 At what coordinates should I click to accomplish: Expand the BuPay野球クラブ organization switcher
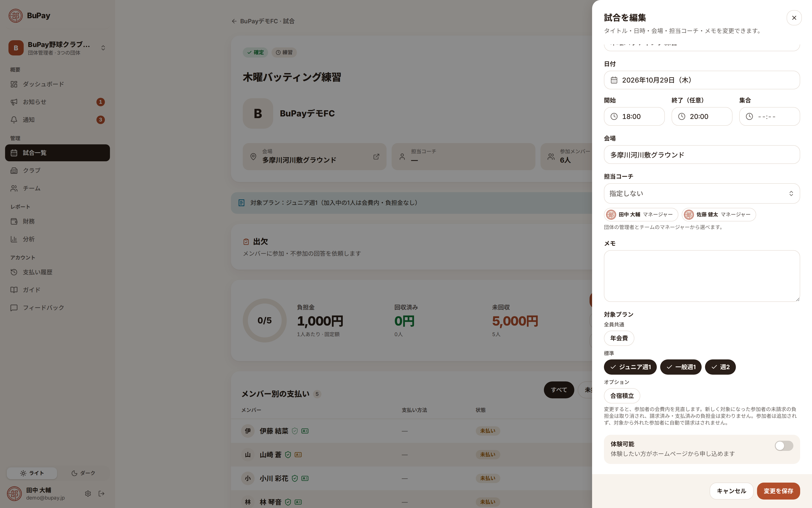[57, 48]
